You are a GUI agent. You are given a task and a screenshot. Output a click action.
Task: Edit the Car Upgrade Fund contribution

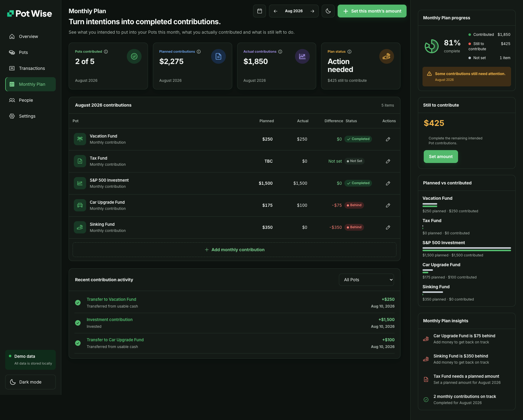point(388,205)
